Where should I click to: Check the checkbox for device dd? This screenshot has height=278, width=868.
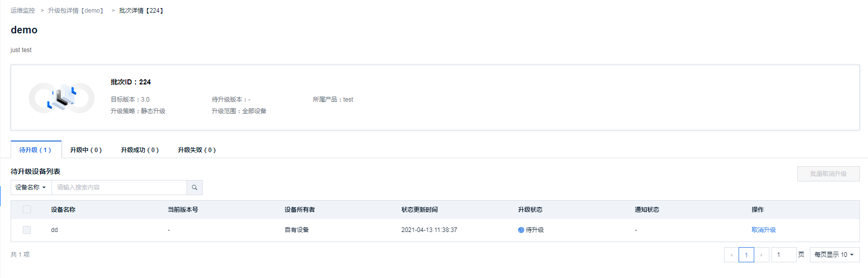click(x=27, y=230)
